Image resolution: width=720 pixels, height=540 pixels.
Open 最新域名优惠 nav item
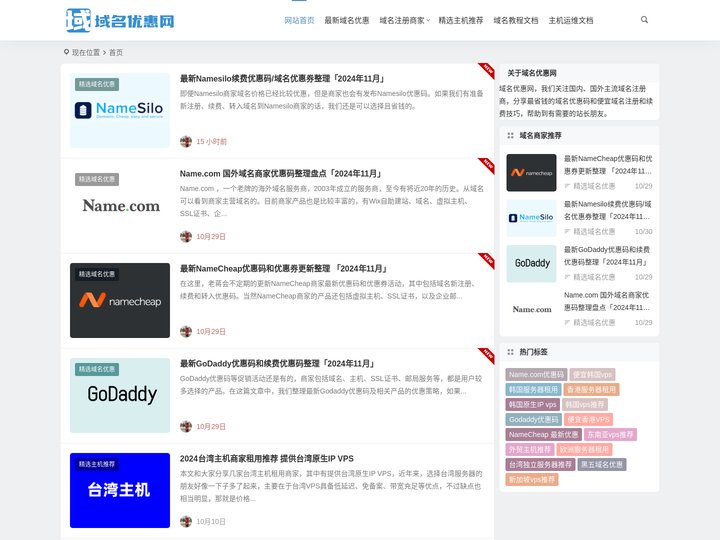point(347,20)
